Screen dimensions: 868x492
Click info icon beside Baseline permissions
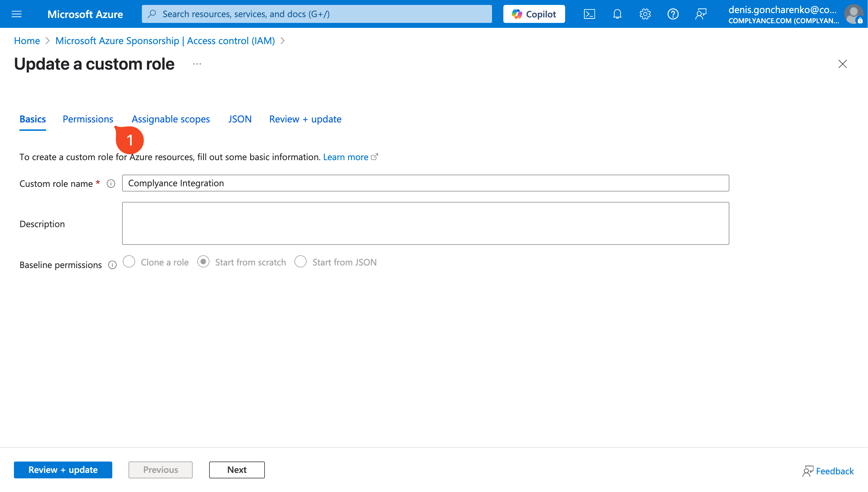(112, 265)
